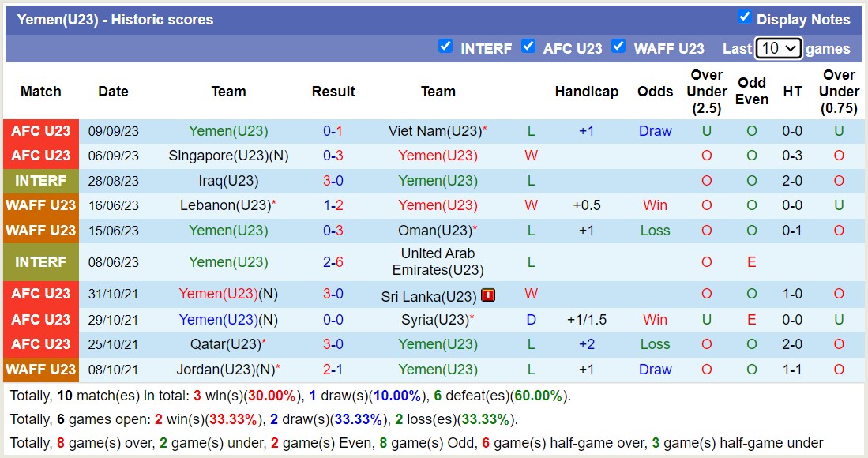This screenshot has width=868, height=458.
Task: Click the AFC U23 badge on the 09/09/23 row
Action: click(x=40, y=130)
